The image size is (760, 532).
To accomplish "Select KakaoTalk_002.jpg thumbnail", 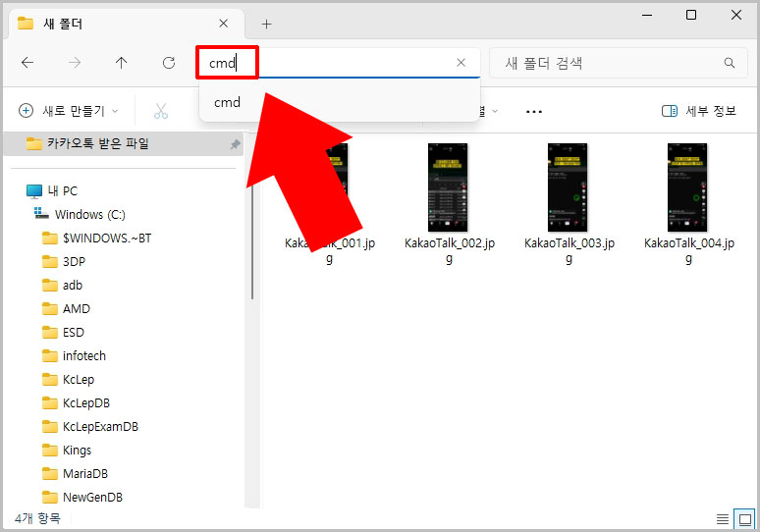I will [x=448, y=187].
